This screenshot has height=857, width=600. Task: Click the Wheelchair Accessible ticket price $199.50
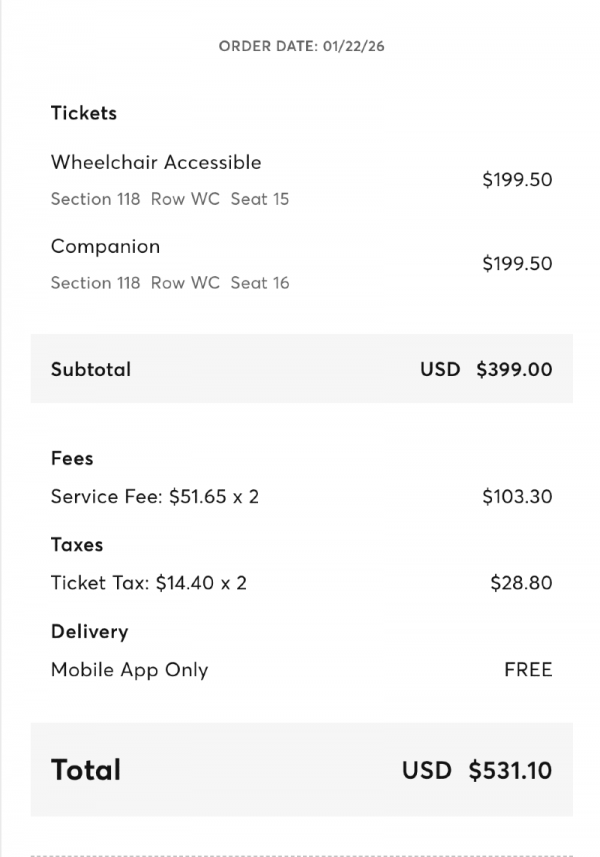click(x=517, y=180)
